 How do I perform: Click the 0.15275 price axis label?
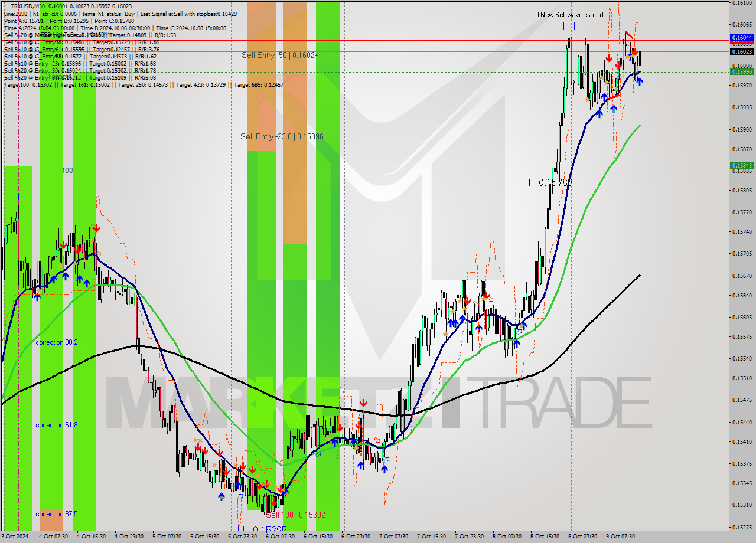click(x=742, y=527)
